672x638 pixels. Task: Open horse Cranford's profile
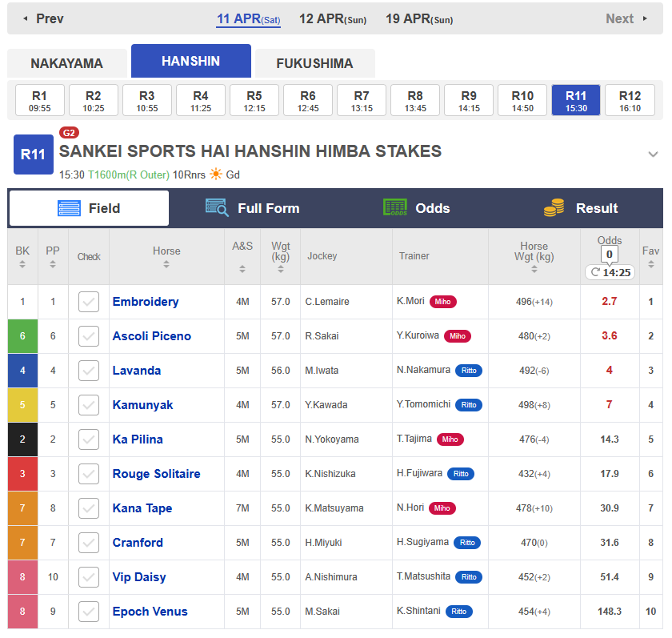pos(138,543)
